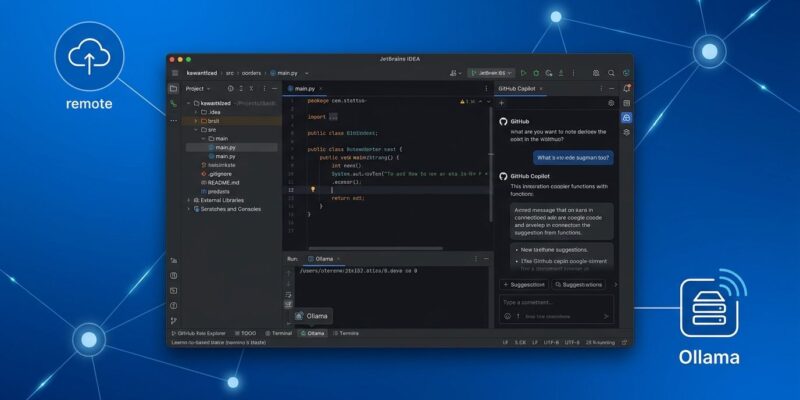Click the blue user chat message bubble
The width and height of the screenshot is (800, 400).
point(573,158)
